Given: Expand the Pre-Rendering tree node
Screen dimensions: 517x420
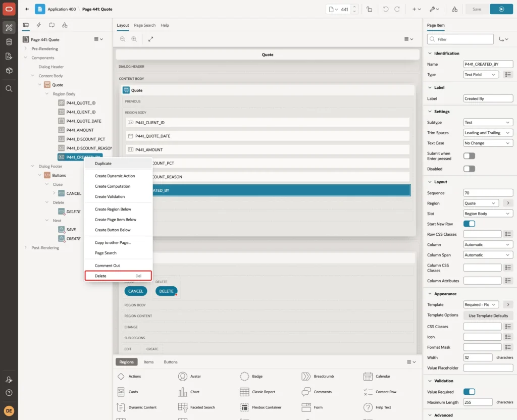Looking at the screenshot, I should pos(26,48).
